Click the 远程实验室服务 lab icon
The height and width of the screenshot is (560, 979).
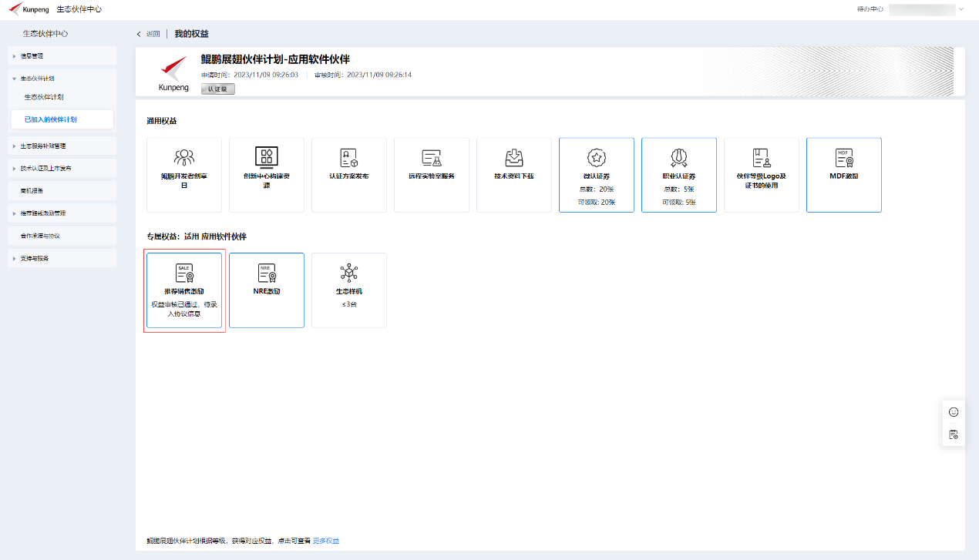tap(432, 157)
